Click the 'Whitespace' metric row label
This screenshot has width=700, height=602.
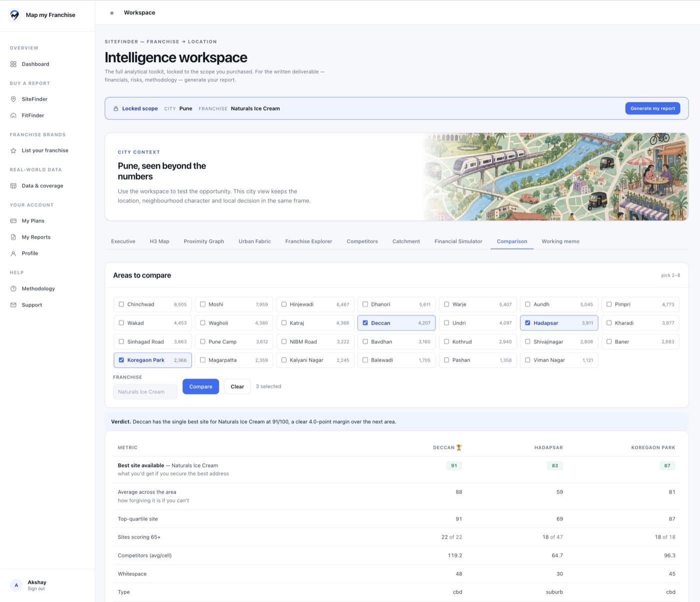point(132,574)
